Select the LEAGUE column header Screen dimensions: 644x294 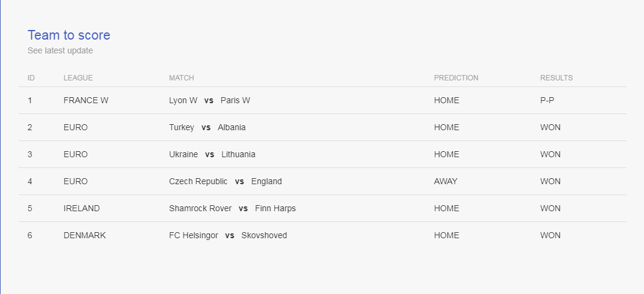[78, 78]
